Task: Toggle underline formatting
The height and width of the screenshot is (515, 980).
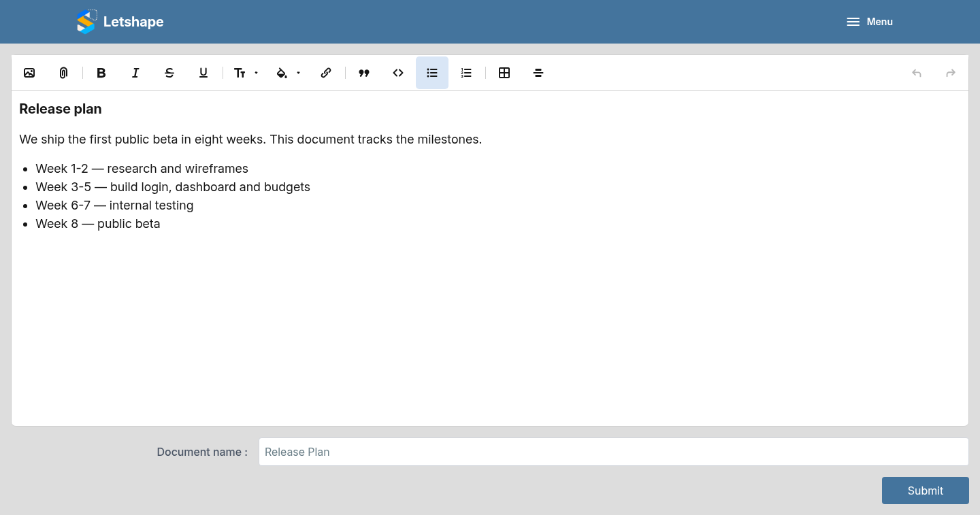Action: (x=203, y=73)
